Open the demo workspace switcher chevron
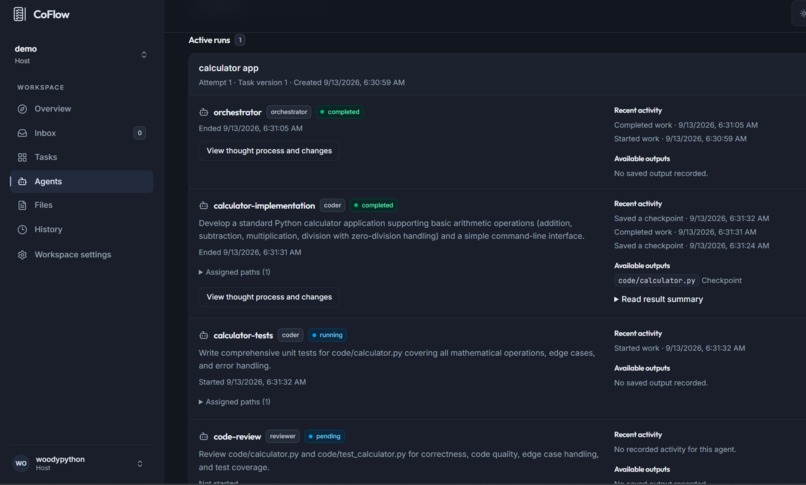This screenshot has width=806, height=485. point(144,55)
